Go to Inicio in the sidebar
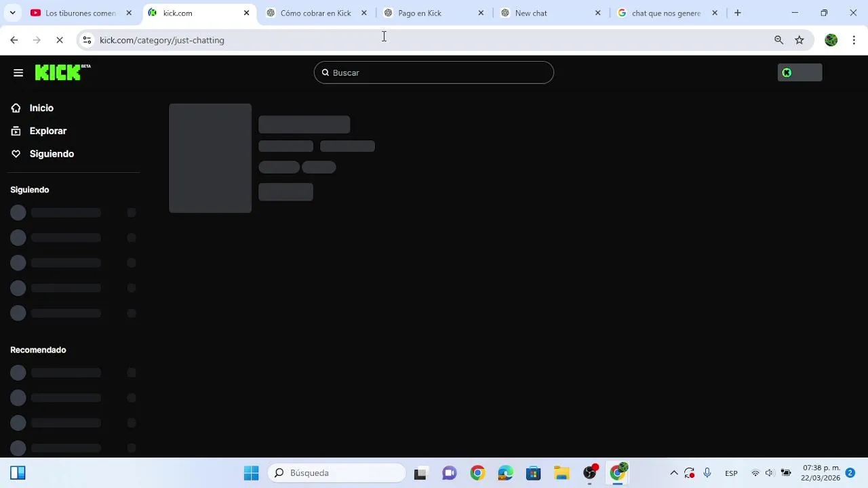This screenshot has height=488, width=868. pos(41,108)
